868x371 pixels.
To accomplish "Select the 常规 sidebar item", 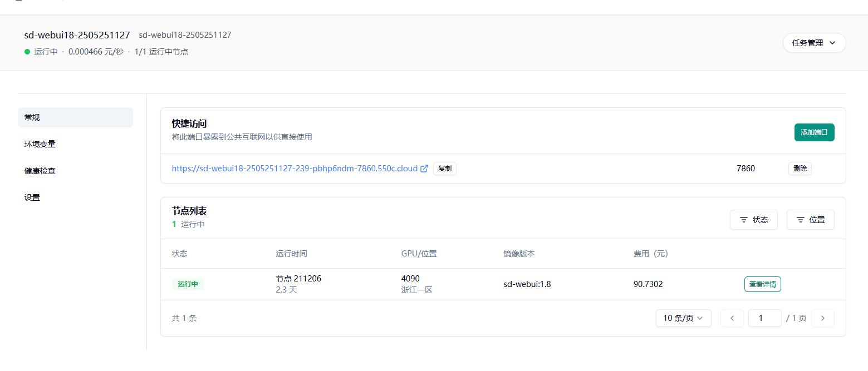I will click(75, 117).
